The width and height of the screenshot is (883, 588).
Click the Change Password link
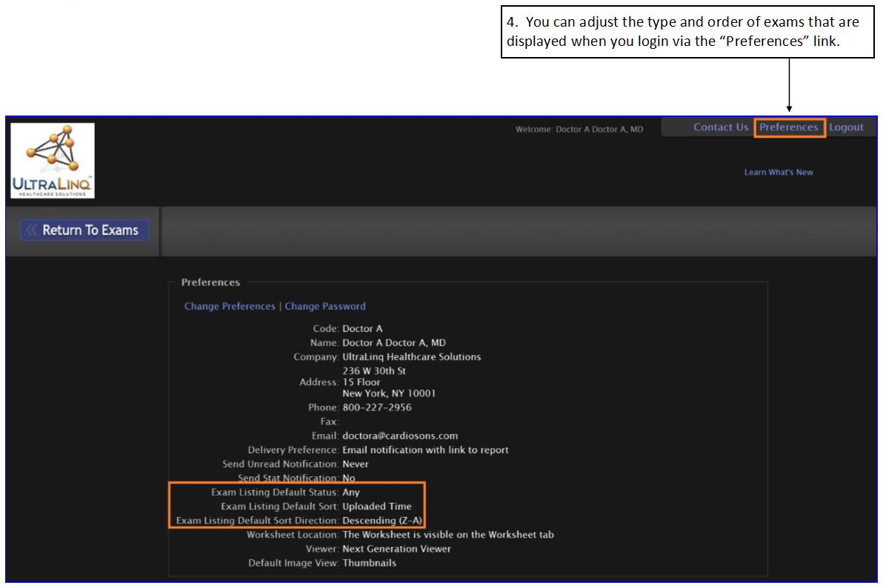[325, 307]
